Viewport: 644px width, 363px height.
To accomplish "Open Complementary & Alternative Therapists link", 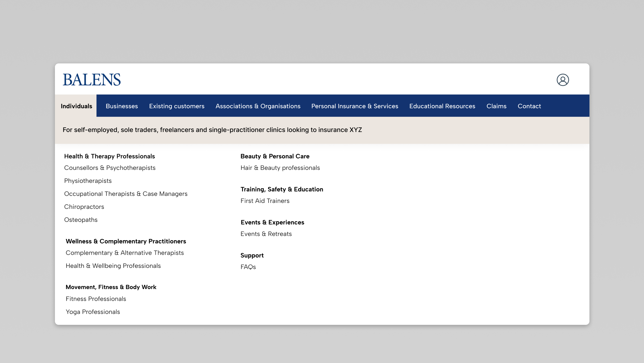I will (x=124, y=253).
